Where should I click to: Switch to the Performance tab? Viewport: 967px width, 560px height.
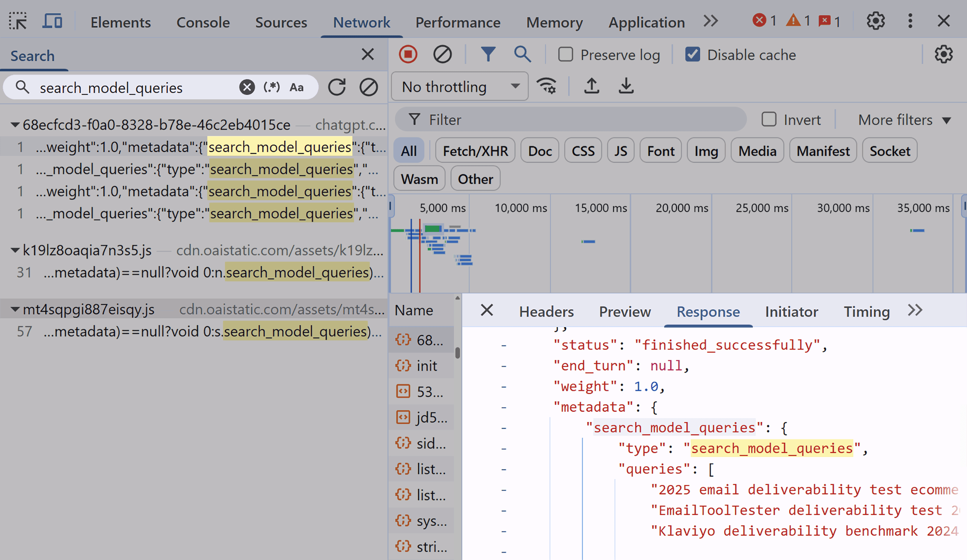point(458,22)
